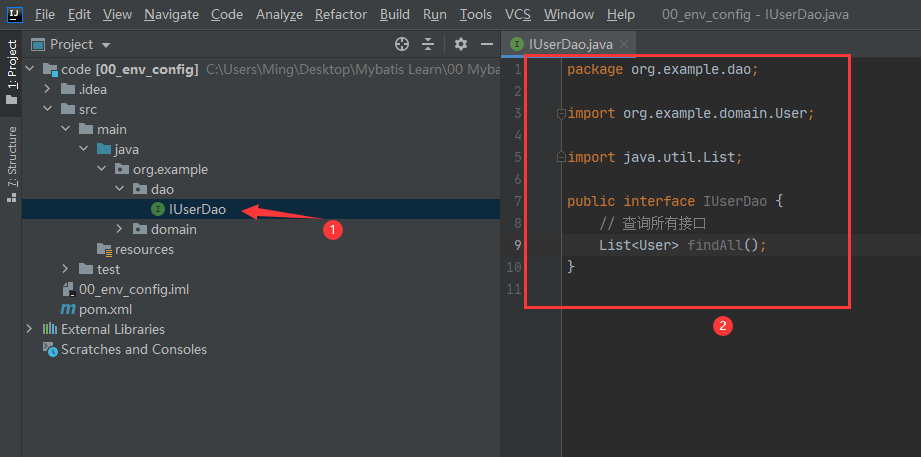Expand the test folder

tap(66, 269)
